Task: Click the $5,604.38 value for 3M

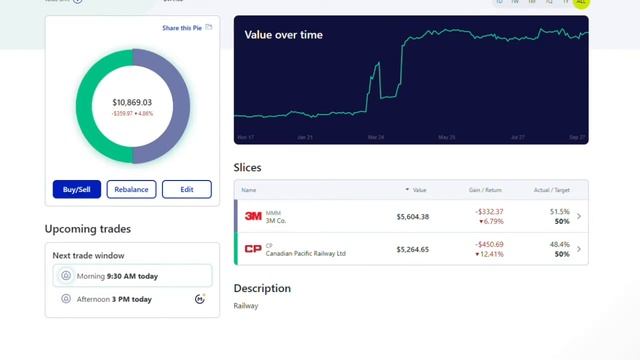Action: 413,216
